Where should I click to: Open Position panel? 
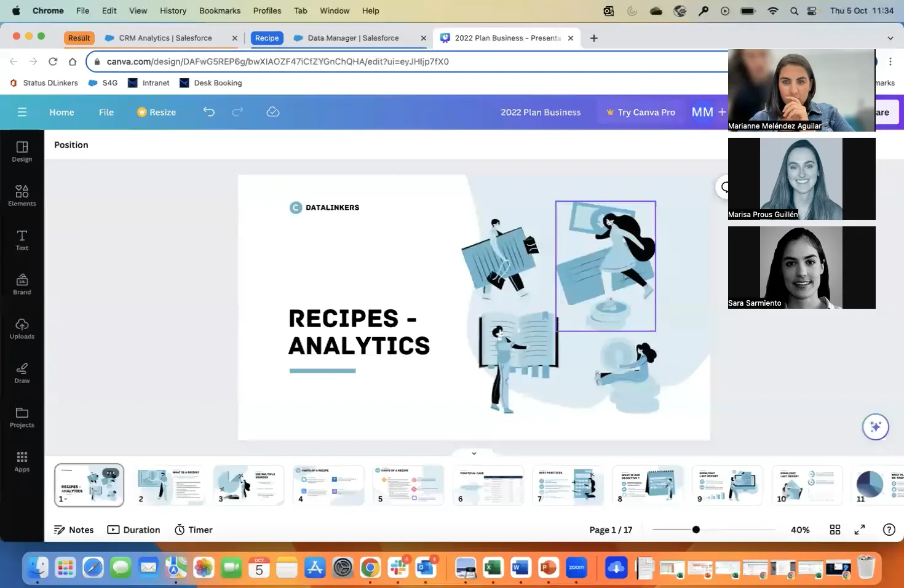pos(71,145)
